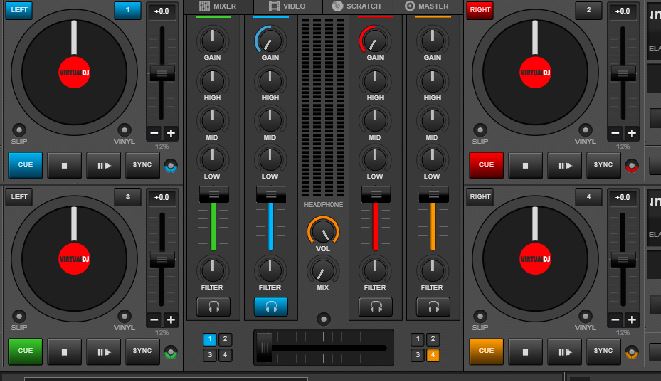Click the headphone VOL knob
Image resolution: width=661 pixels, height=381 pixels.
click(323, 231)
